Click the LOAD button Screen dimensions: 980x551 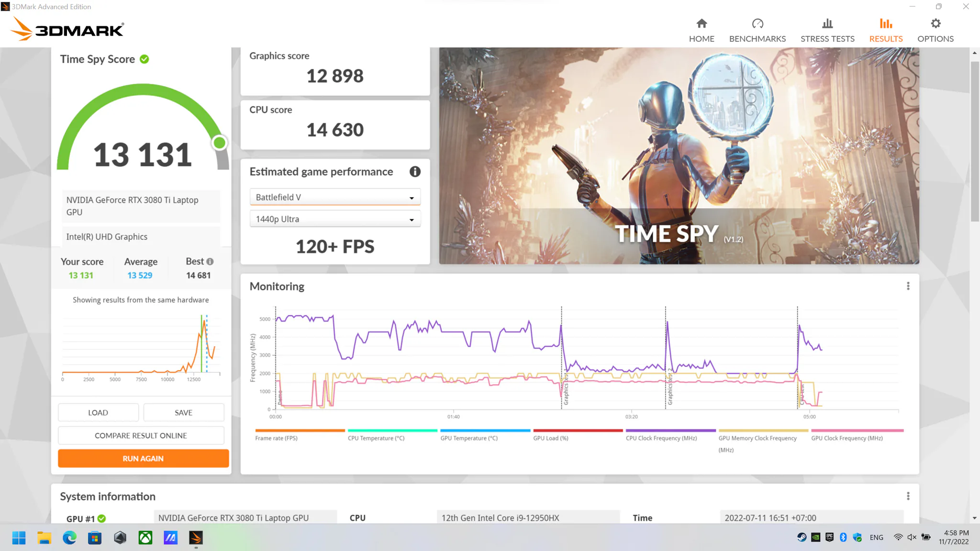tap(98, 412)
